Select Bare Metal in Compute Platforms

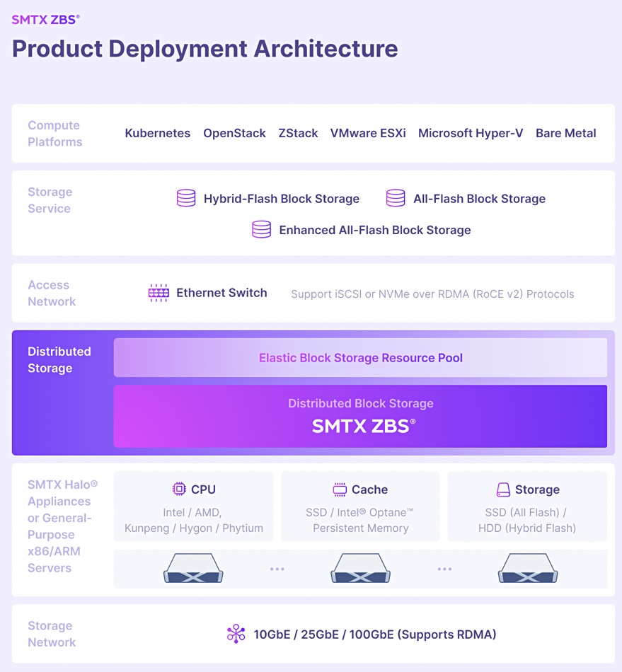[x=566, y=133]
